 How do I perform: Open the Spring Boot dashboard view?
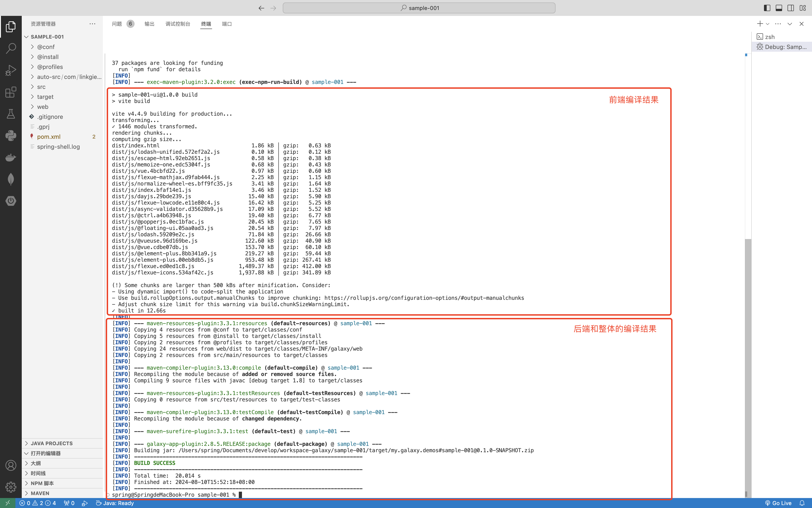click(x=11, y=201)
